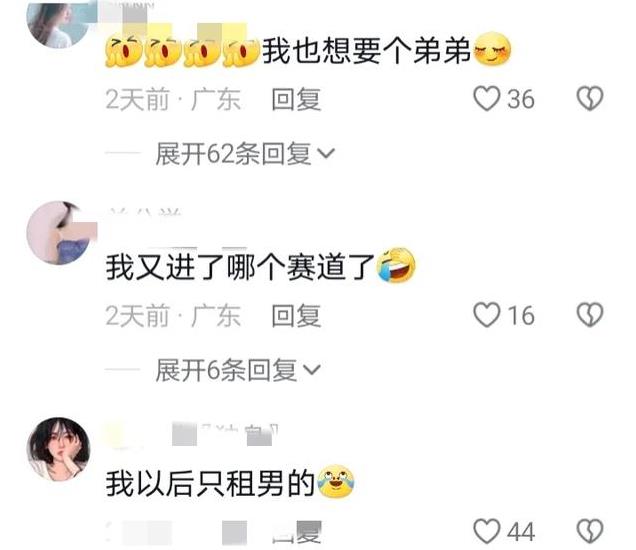636x550 pixels.
Task: Like the comment with 36 likes
Action: pos(486,99)
